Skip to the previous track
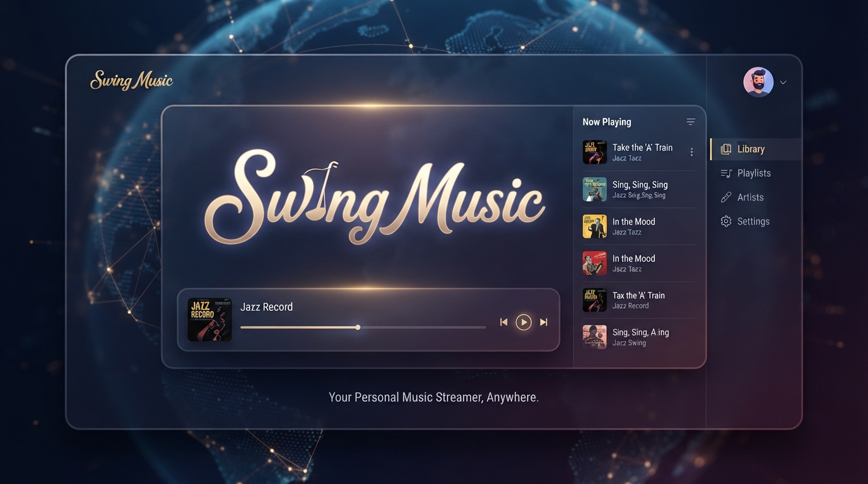This screenshot has width=868, height=484. [x=503, y=322]
